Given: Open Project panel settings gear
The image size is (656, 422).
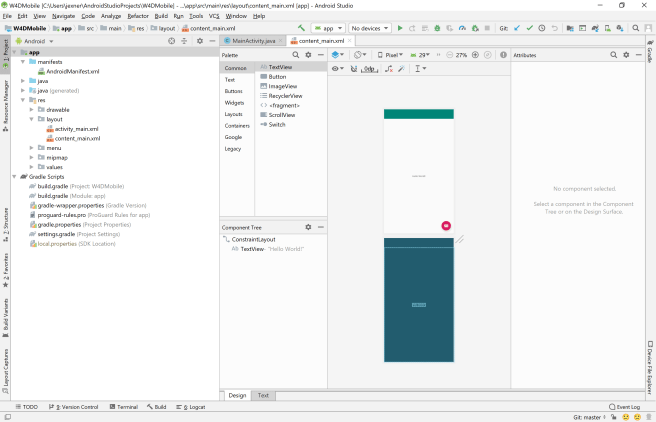Looking at the screenshot, I should pos(199,41).
